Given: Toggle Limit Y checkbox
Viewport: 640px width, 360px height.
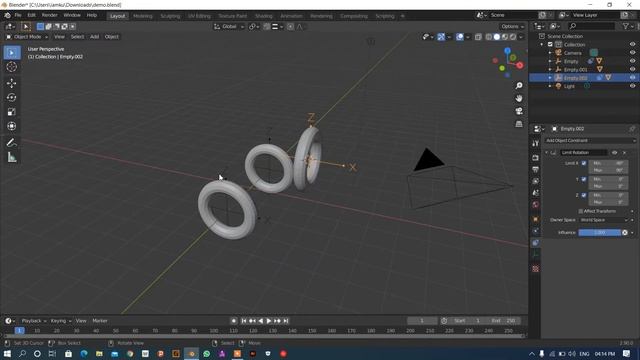Looking at the screenshot, I should coord(584,179).
